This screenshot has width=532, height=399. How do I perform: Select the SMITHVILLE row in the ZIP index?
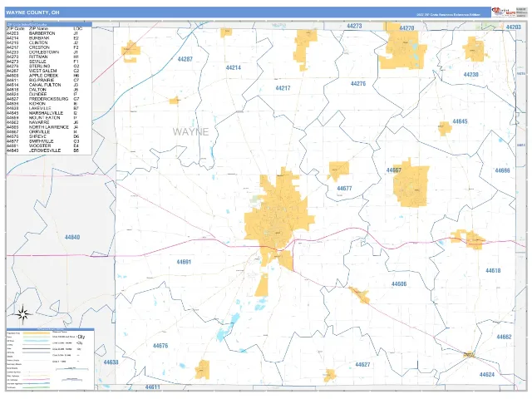[42, 141]
